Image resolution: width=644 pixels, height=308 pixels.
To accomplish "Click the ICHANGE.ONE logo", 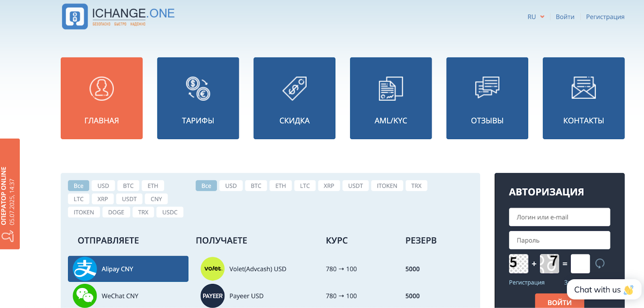I will [118, 16].
